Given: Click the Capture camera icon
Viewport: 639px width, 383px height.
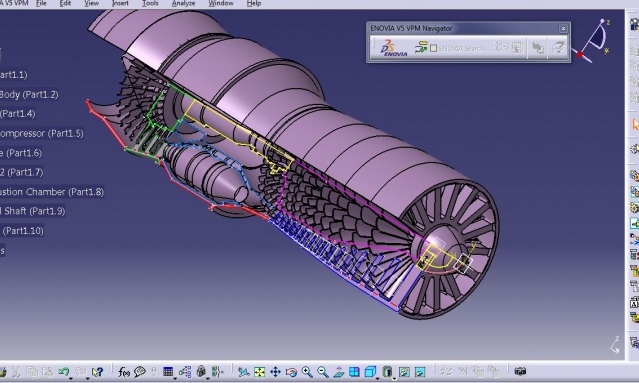Looking at the screenshot, I should (x=520, y=371).
